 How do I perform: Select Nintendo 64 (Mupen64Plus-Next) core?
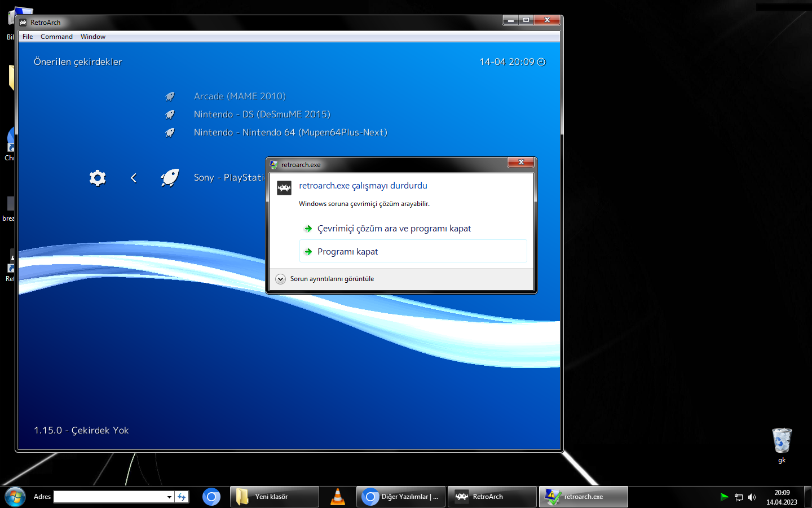pyautogui.click(x=290, y=133)
